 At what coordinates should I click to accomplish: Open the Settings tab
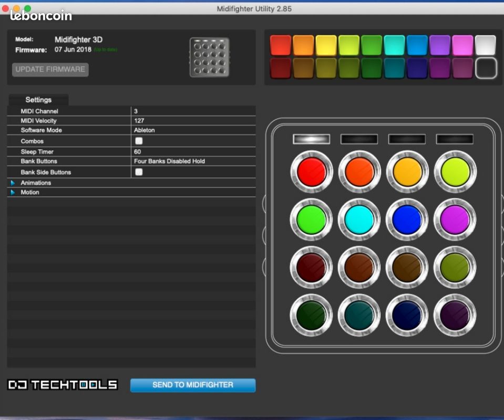pos(38,100)
